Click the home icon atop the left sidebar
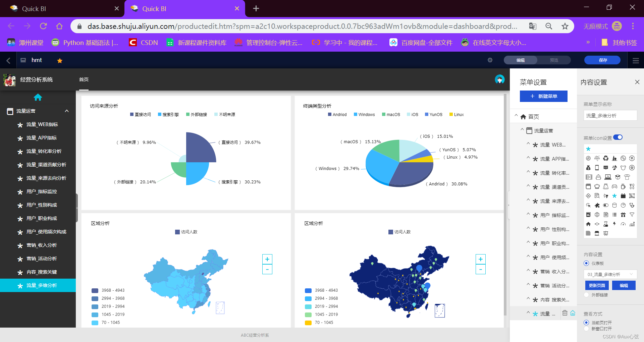Viewport: 644px width, 342px height. 38,97
